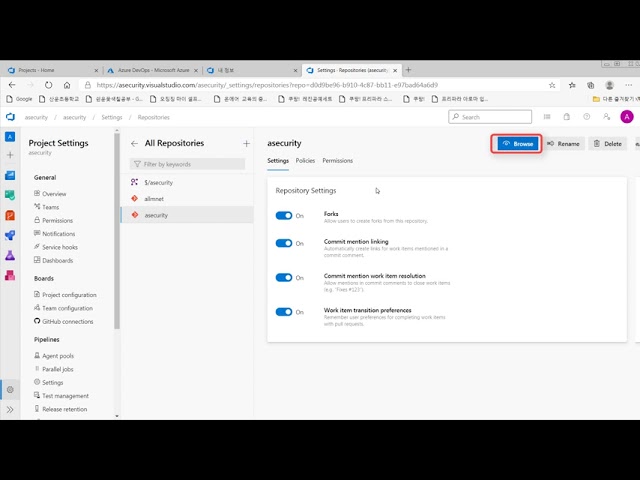Screen dimensions: 640x480
Task: Open the browser menu three dots
Action: 629,85
